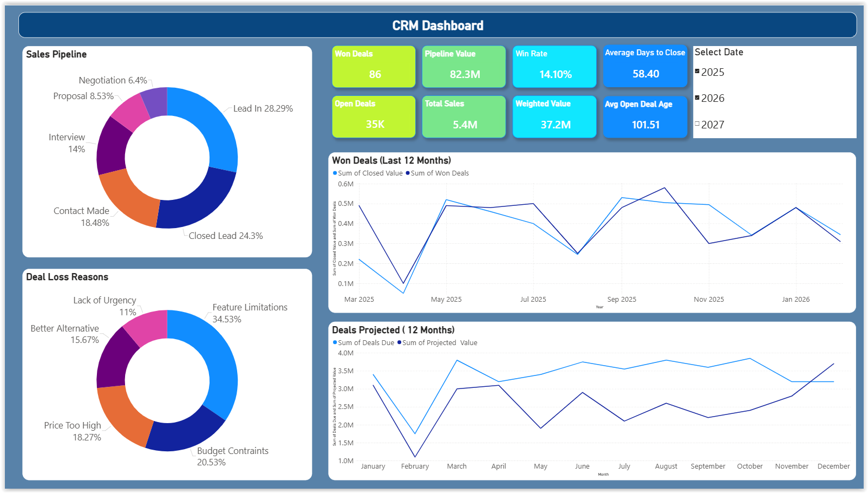The image size is (868, 493).
Task: Enable the 2027 date checkbox
Action: click(697, 124)
